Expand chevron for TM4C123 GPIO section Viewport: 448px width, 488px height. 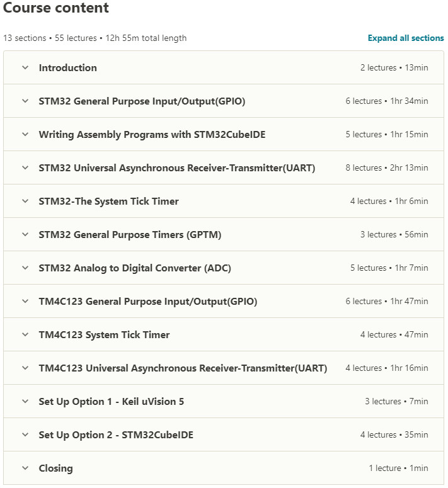coord(25,302)
